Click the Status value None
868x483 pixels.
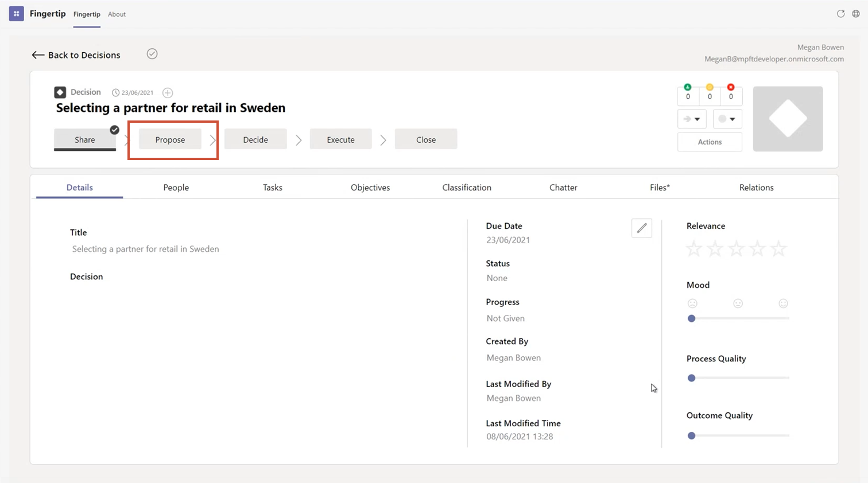click(497, 278)
